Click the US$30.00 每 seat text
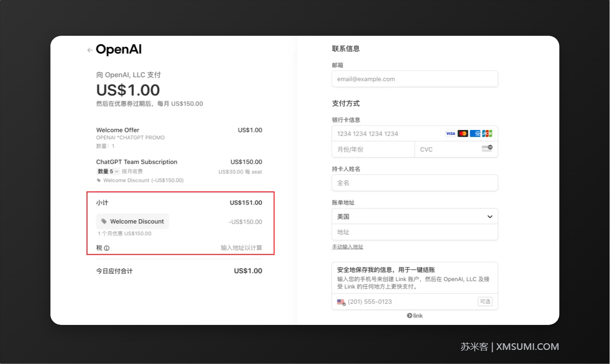This screenshot has width=610, height=364. pos(240,172)
